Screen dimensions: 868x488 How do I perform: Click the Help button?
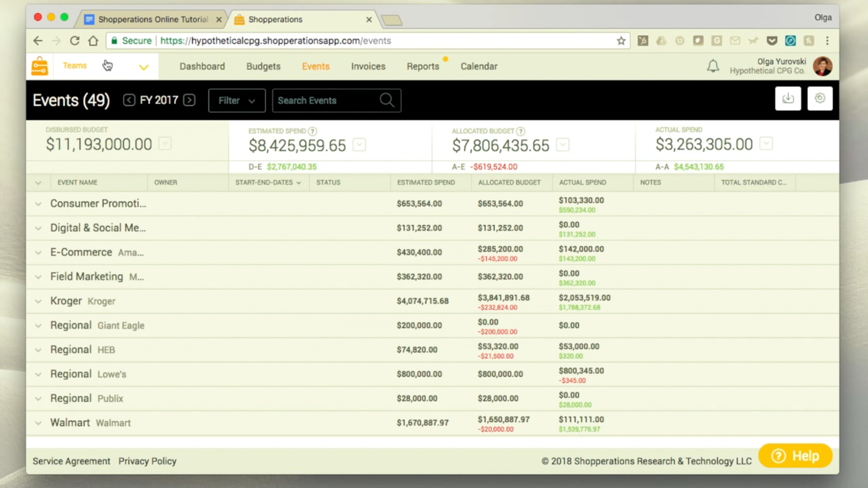[795, 456]
